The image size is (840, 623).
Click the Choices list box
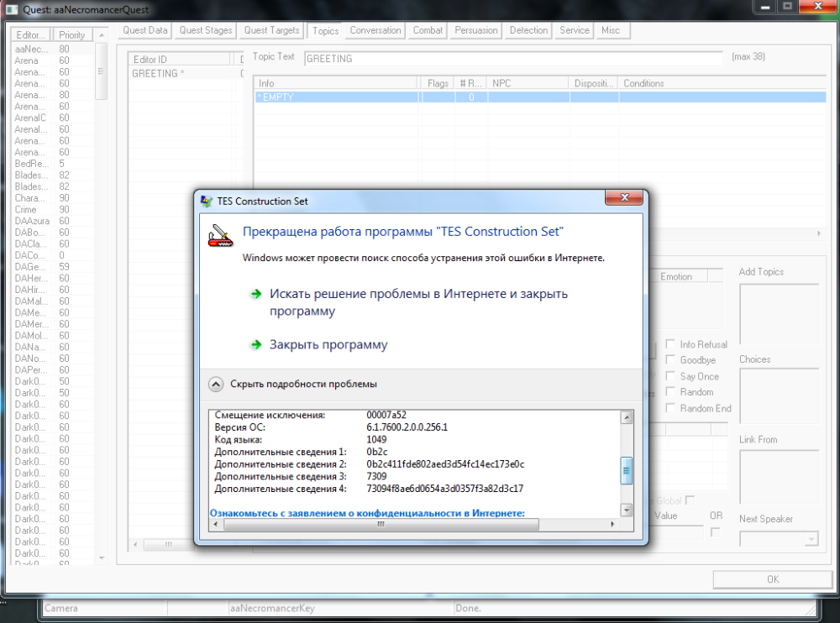point(780,395)
